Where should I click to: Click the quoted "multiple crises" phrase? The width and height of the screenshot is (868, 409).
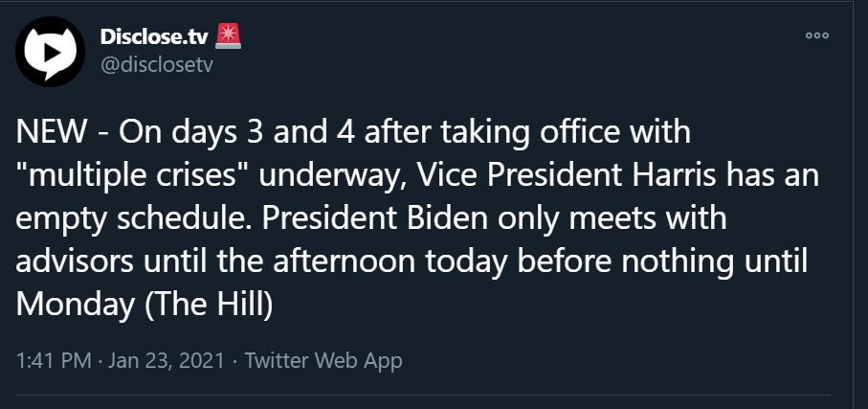coord(133,176)
